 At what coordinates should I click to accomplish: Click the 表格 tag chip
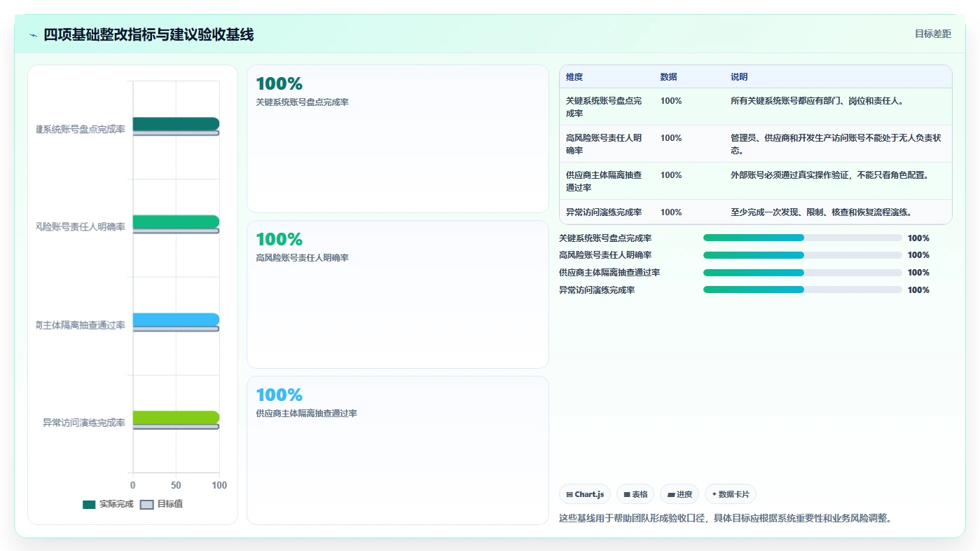point(635,494)
